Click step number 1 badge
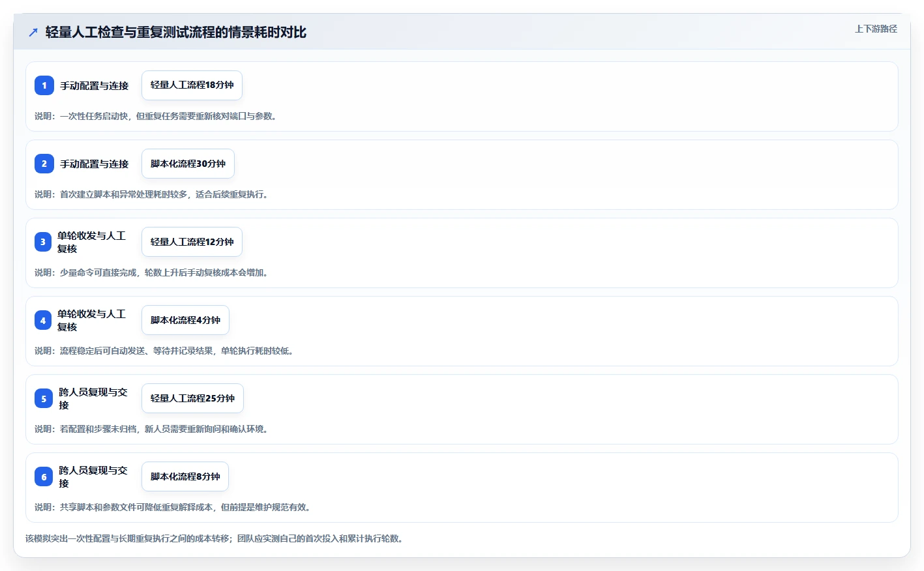The image size is (924, 571). (44, 85)
